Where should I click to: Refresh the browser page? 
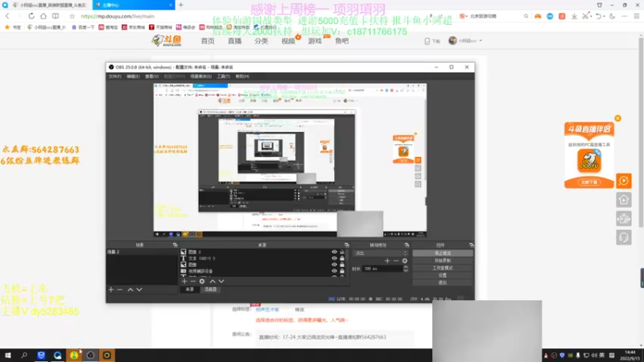[x=31, y=16]
